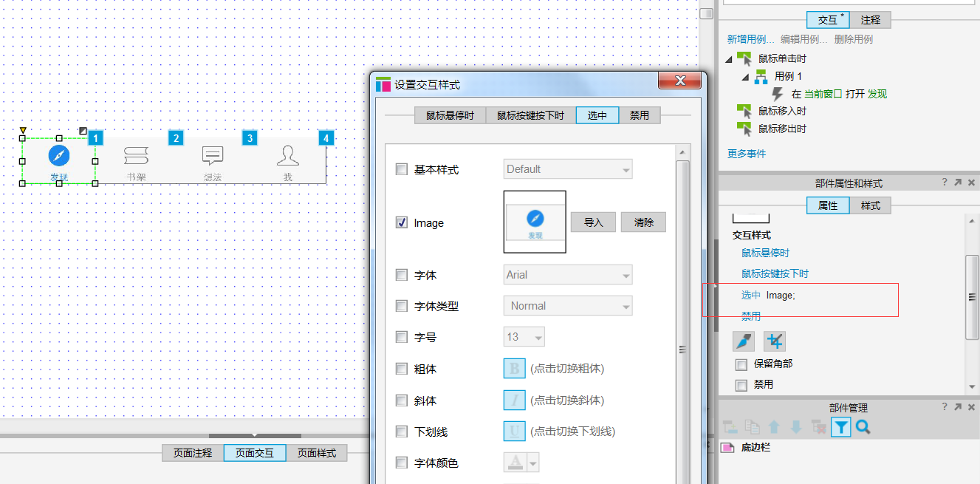Click the 底边栏 dynamic panel icon
The width and height of the screenshot is (980, 484).
point(728,448)
